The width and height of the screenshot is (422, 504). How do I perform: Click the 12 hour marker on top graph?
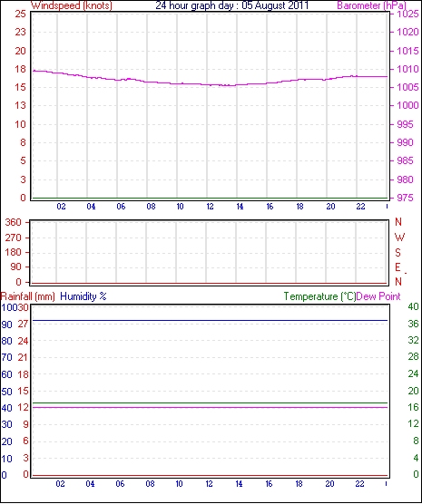(x=210, y=207)
